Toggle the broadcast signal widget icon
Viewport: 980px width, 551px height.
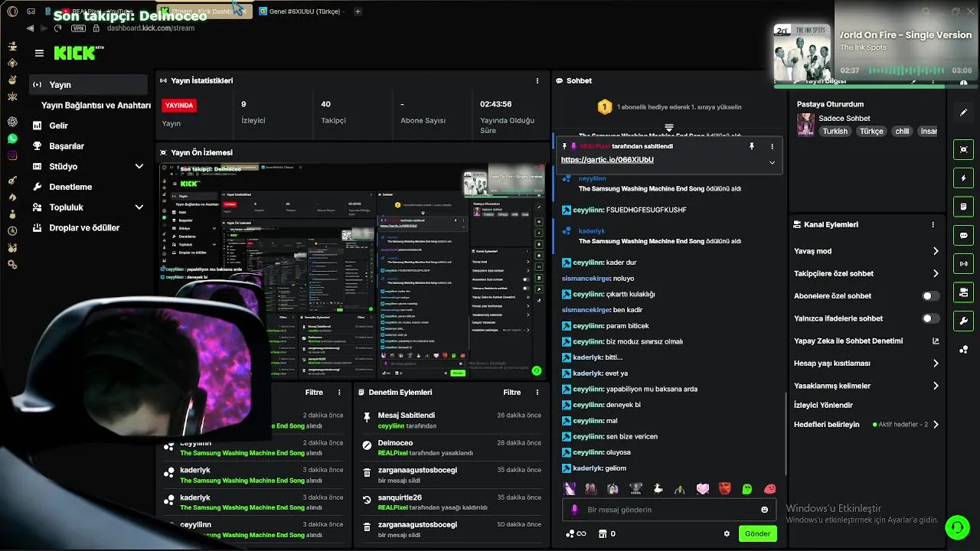point(964,264)
